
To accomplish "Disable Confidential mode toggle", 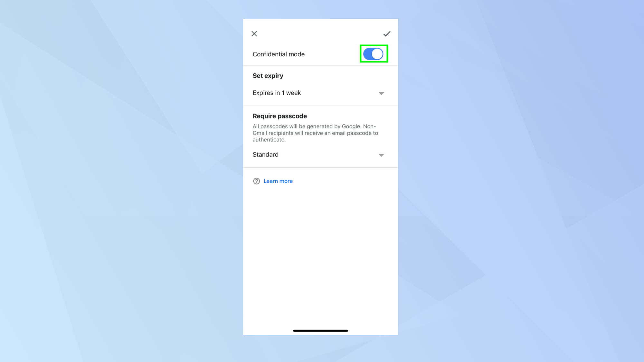I will (373, 53).
